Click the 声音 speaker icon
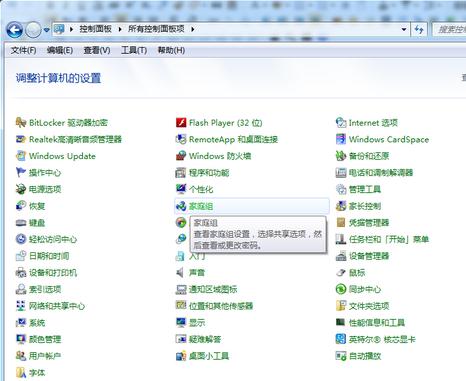This screenshot has width=466, height=381. tap(181, 273)
